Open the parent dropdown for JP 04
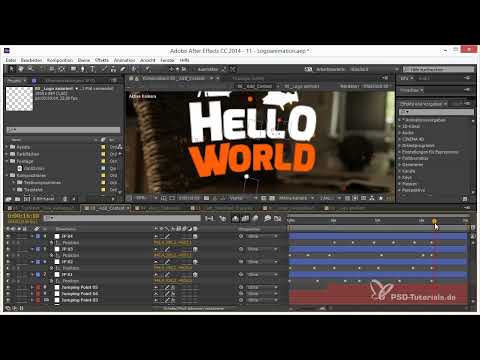Screen dimensions: 480x360 click(x=262, y=236)
